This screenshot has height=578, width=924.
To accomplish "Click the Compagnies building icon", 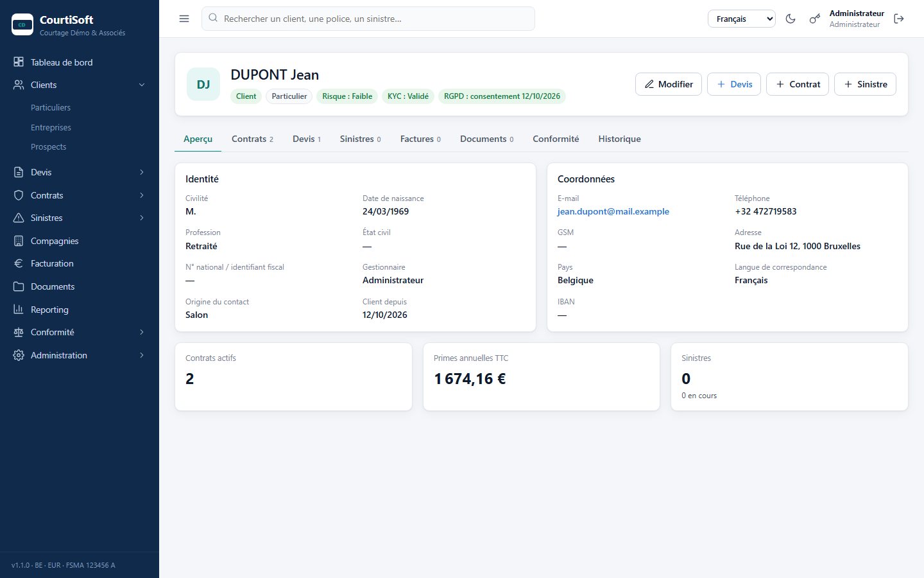I will click(19, 241).
